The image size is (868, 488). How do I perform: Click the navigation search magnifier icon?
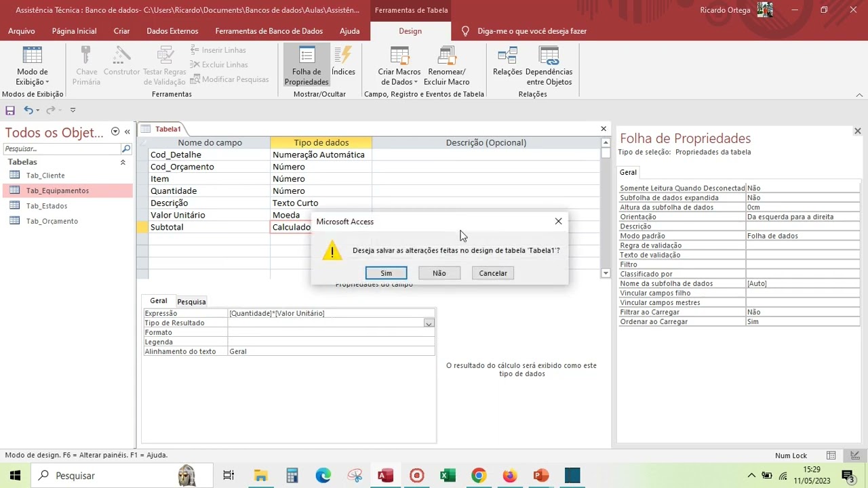126,148
